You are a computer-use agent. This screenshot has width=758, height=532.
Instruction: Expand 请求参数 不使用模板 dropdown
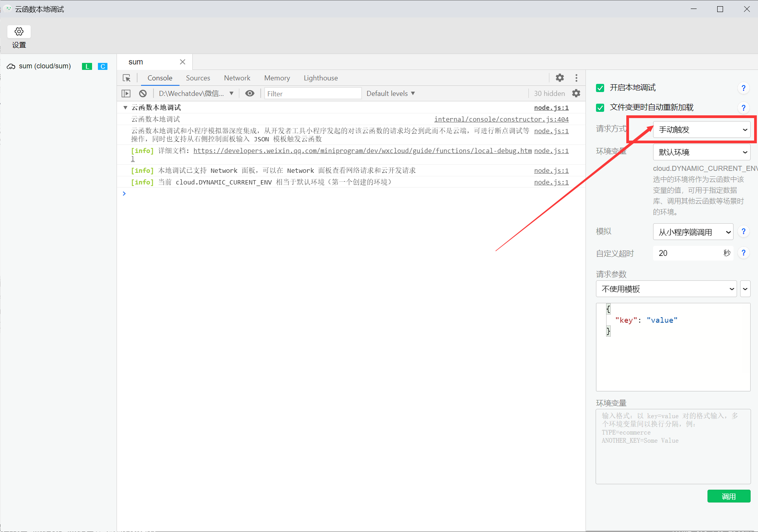click(665, 289)
